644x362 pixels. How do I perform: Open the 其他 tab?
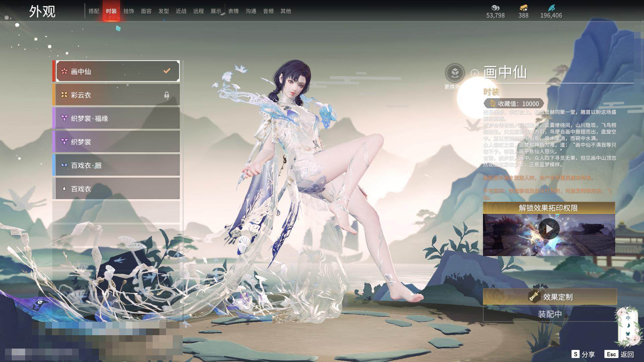coord(286,11)
